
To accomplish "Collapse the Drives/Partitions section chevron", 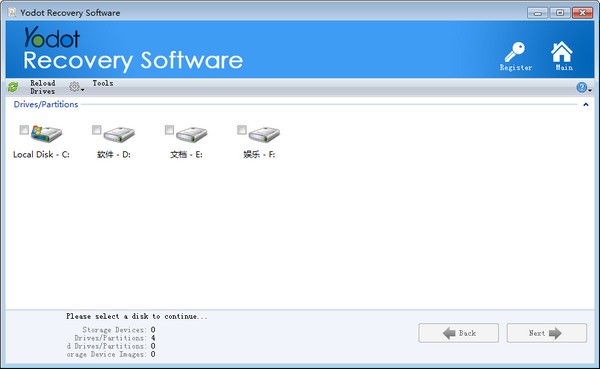I will [585, 104].
